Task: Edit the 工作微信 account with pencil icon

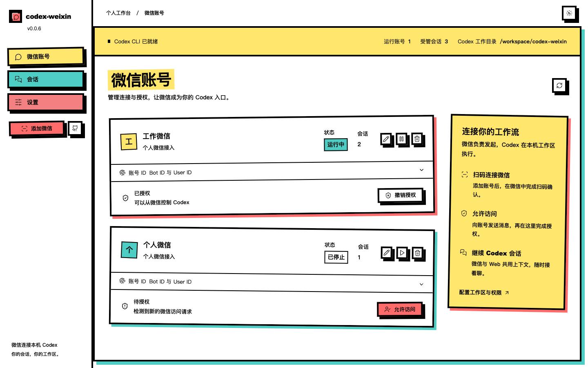Action: click(386, 139)
